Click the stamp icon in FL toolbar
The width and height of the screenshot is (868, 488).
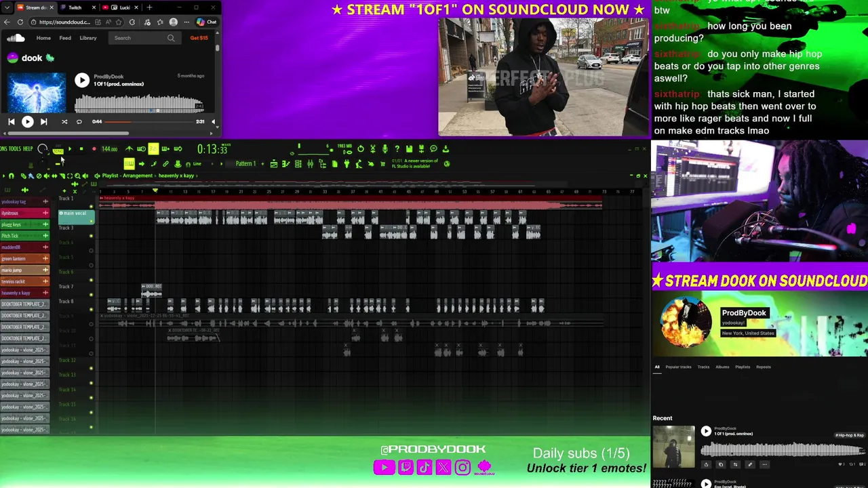pyautogui.click(x=178, y=164)
